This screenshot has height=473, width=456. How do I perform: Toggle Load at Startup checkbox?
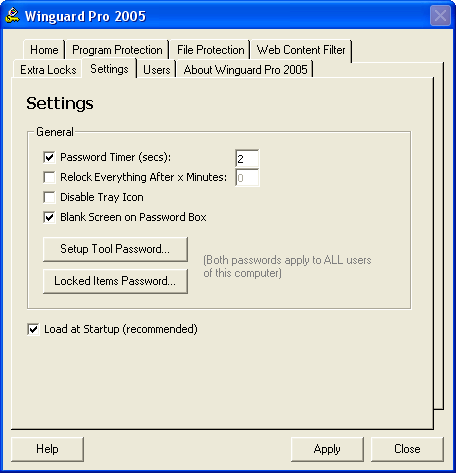click(x=33, y=329)
